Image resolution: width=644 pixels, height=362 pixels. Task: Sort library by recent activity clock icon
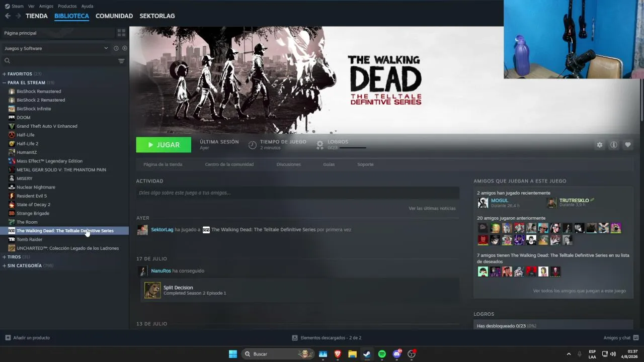(116, 48)
